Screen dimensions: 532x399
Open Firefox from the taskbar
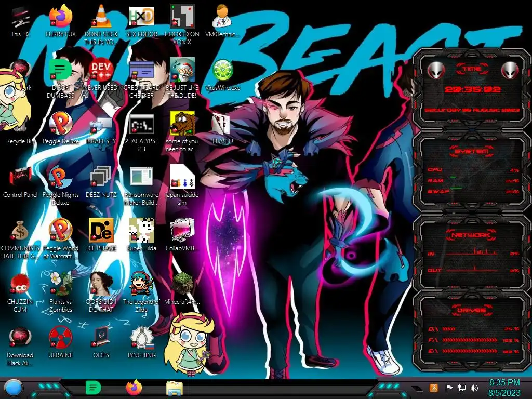tap(134, 388)
